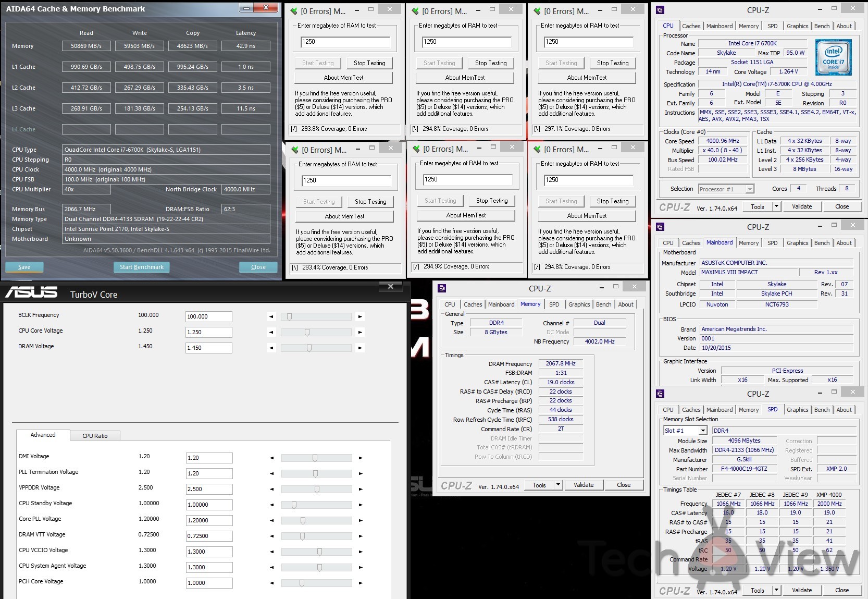This screenshot has width=868, height=599.
Task: Click BCLK Frequency value field 100.000
Action: pos(209,316)
